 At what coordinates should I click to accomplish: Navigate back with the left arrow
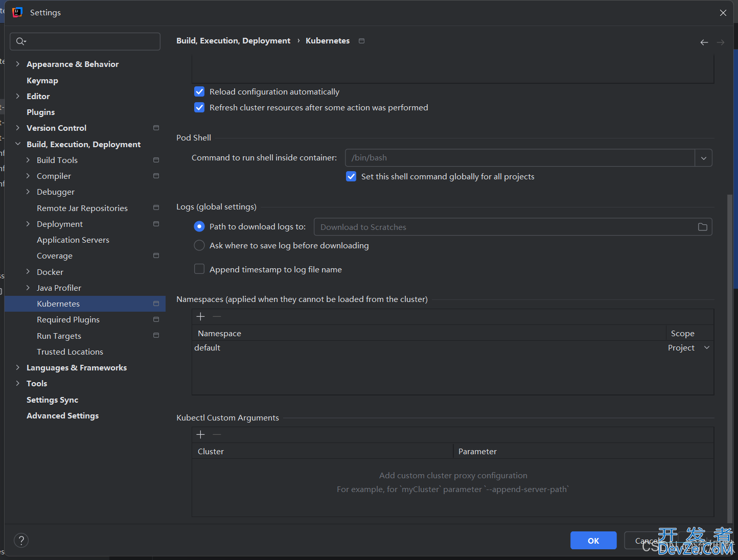pyautogui.click(x=704, y=42)
